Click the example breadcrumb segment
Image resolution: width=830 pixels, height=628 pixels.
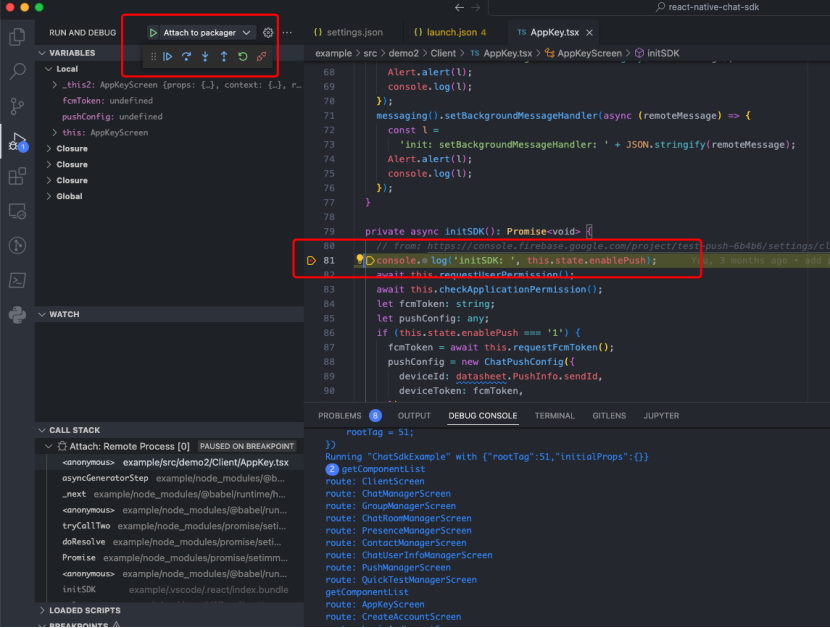pos(333,53)
